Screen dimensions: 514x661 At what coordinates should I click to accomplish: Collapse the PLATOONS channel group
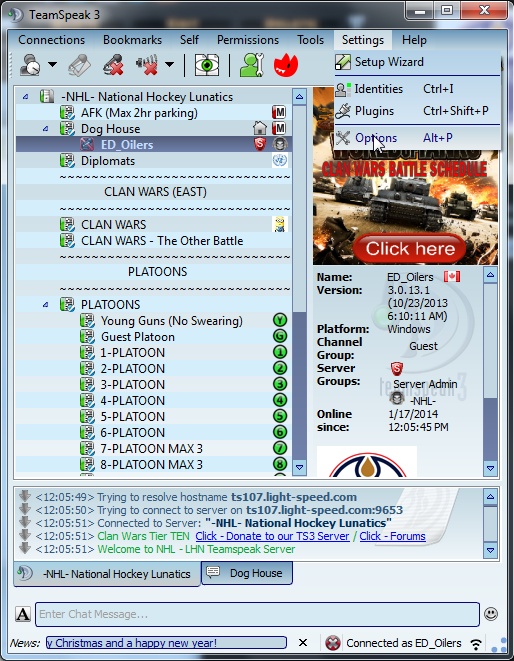click(x=46, y=305)
